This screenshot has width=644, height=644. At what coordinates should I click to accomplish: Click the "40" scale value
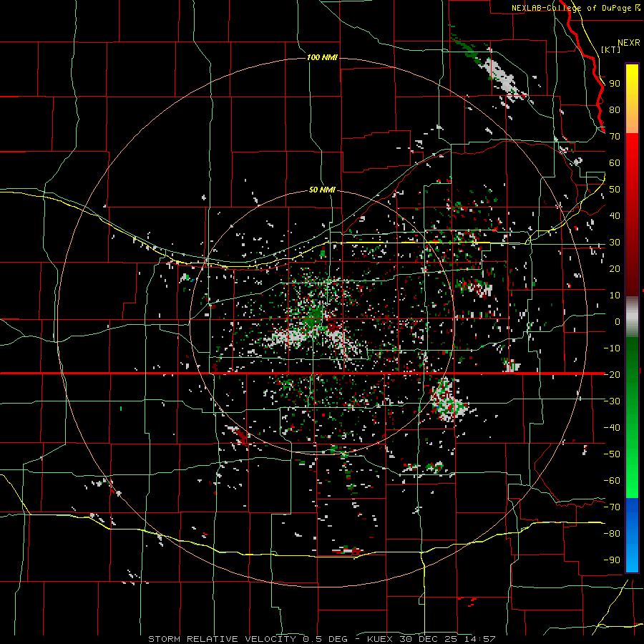coord(615,215)
